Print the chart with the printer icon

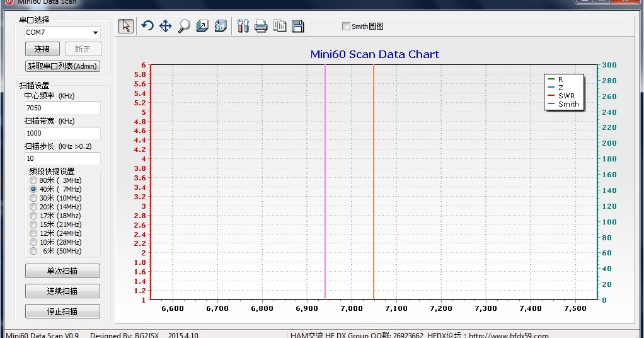click(x=261, y=26)
